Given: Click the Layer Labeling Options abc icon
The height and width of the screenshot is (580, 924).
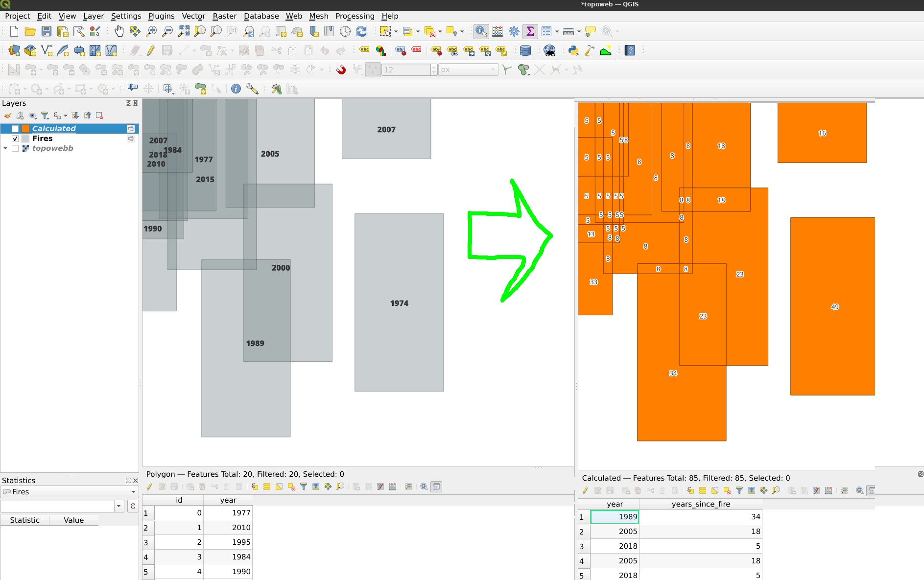Looking at the screenshot, I should point(364,50).
